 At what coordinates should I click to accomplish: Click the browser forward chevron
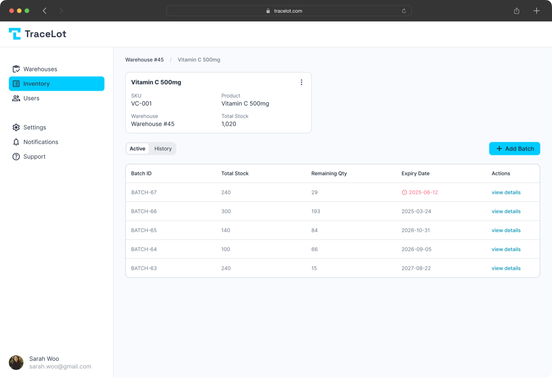61,11
